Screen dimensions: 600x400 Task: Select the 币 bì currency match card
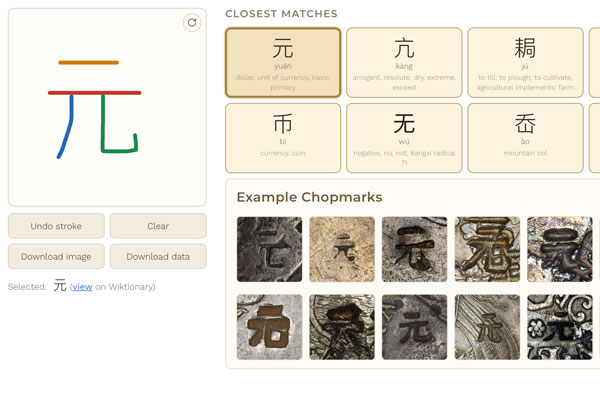tap(283, 138)
